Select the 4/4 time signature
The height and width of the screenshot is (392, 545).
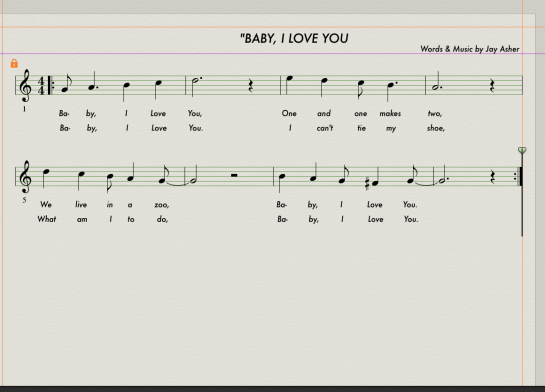pyautogui.click(x=41, y=85)
